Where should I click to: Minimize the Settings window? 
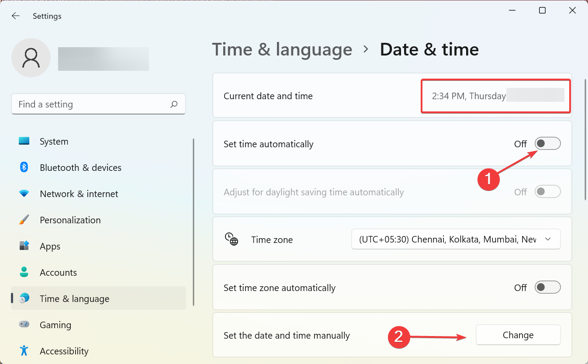(512, 10)
